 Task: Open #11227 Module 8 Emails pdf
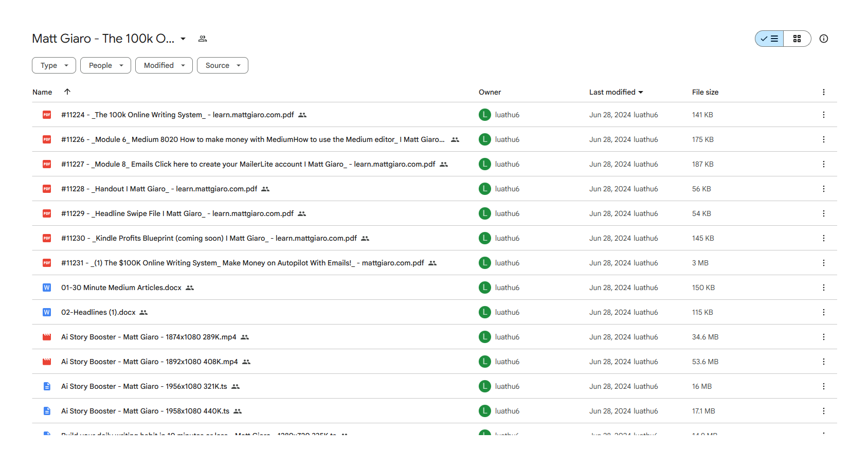pyautogui.click(x=248, y=164)
